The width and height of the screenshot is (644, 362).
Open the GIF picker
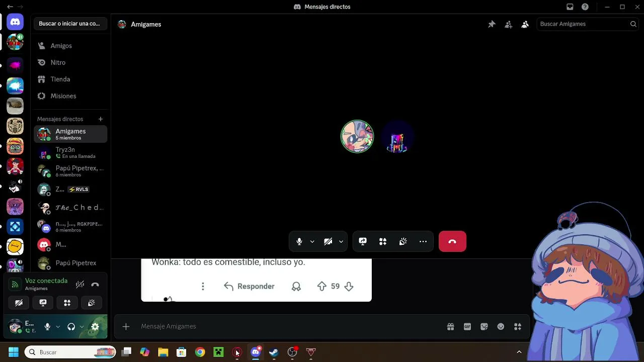click(x=467, y=327)
